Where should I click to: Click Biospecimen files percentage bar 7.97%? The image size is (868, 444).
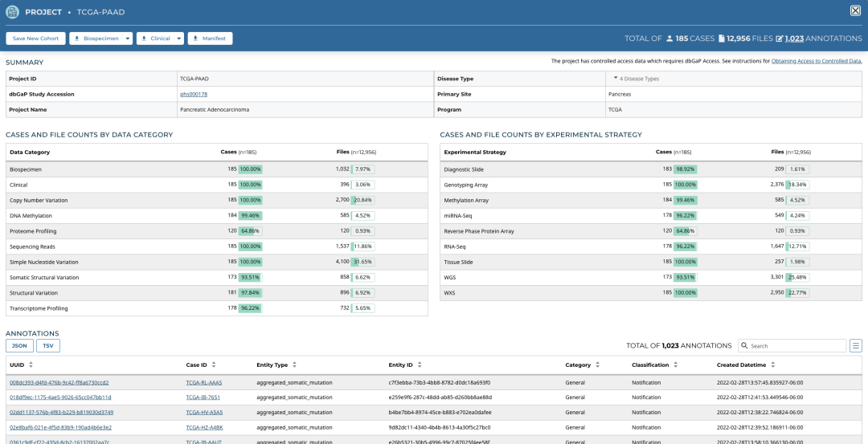362,169
